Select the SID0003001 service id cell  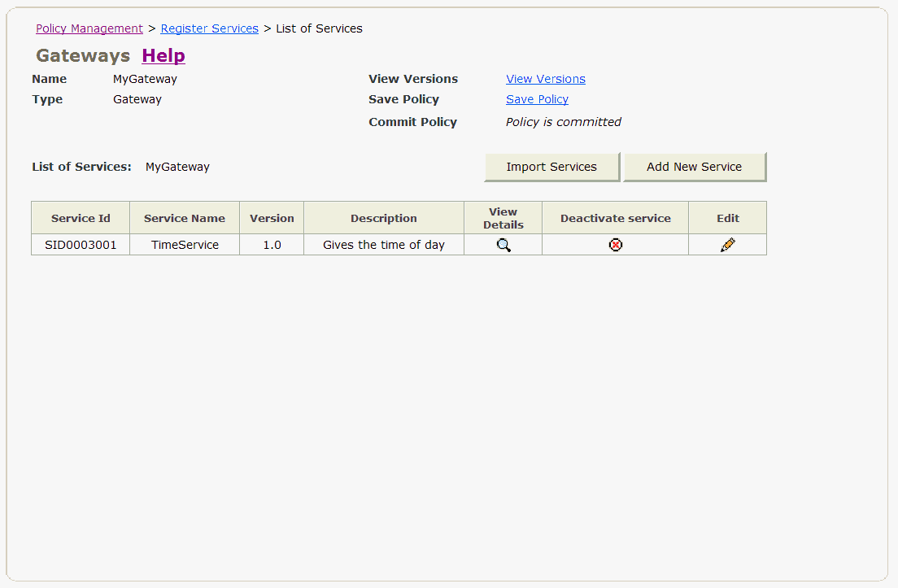[81, 245]
